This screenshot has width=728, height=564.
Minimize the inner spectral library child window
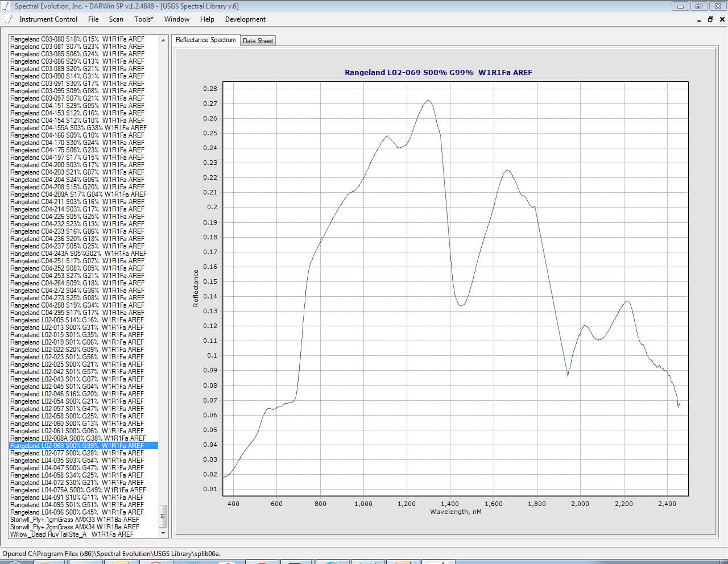(x=699, y=20)
